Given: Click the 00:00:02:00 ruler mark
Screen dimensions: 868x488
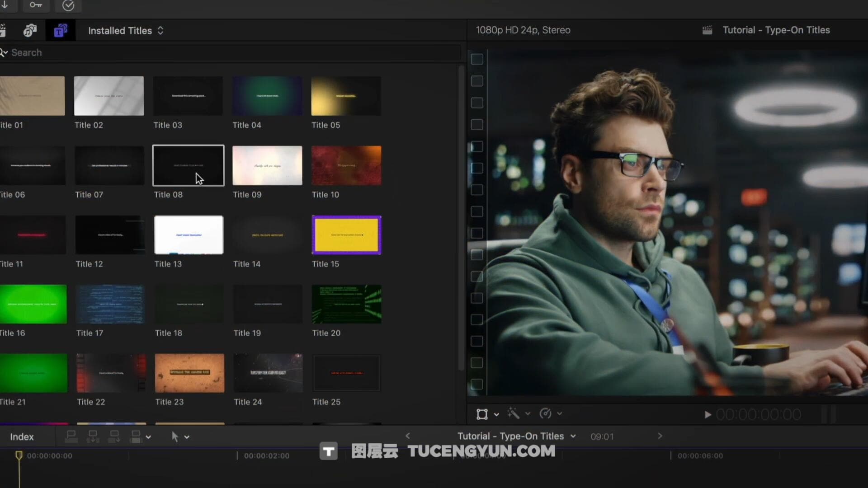Looking at the screenshot, I should (x=267, y=455).
